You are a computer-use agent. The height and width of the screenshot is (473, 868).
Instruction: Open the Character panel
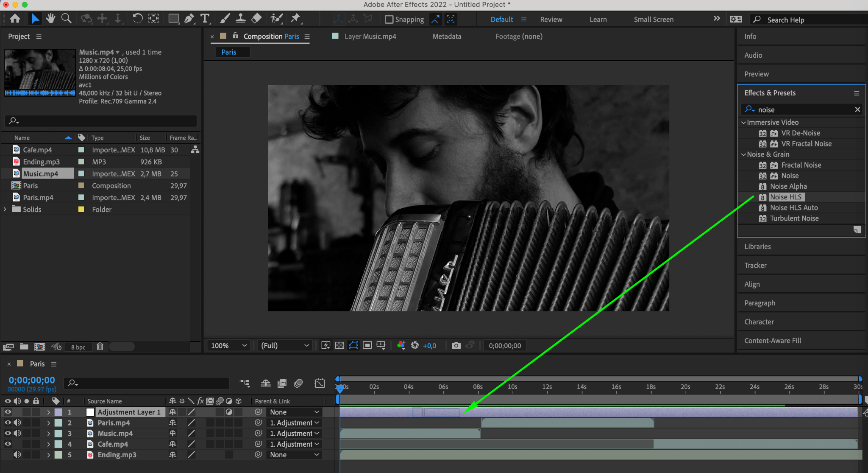pos(759,322)
